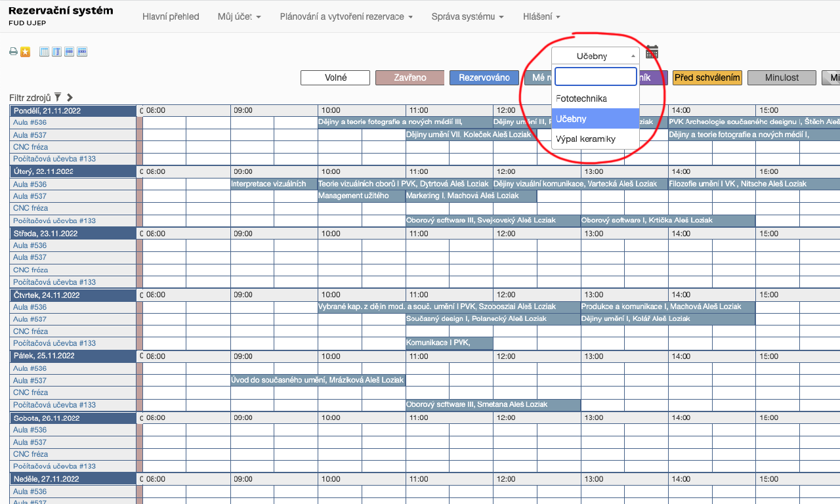
Task: Click the orange Před schválením legend swatch
Action: [707, 78]
